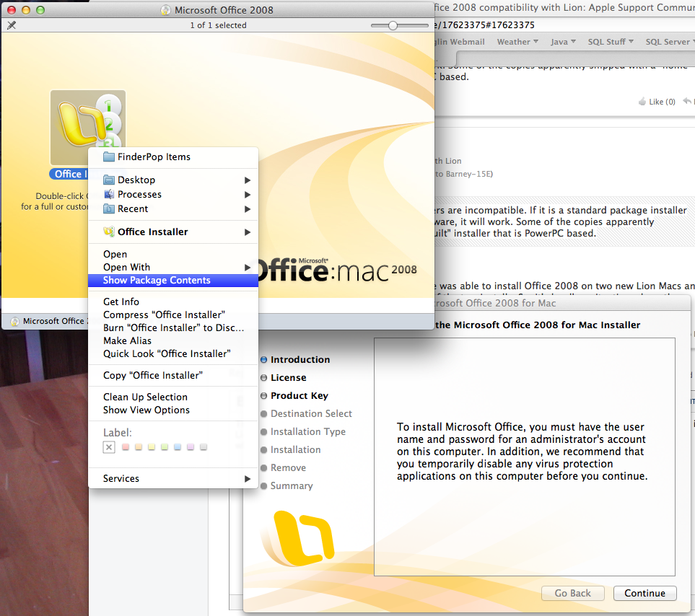Select the Destination Select step

[x=311, y=413]
